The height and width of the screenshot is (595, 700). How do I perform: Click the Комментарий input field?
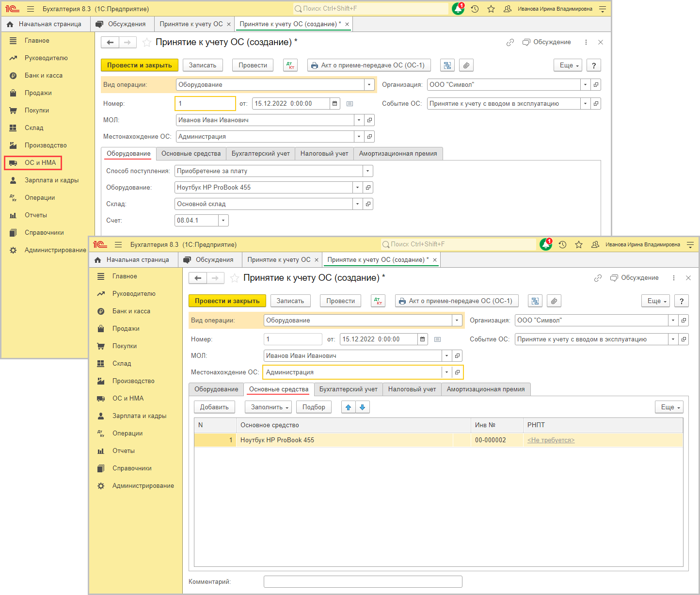tap(363, 581)
